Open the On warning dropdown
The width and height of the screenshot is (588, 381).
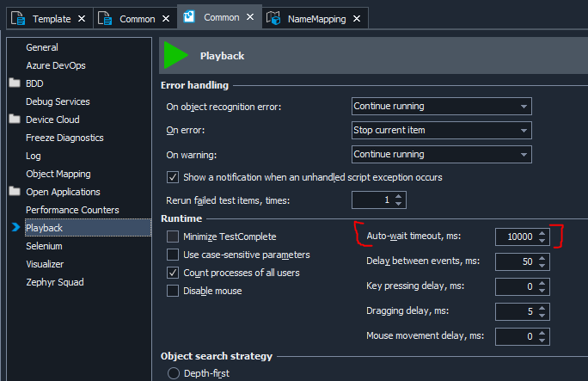click(x=441, y=154)
